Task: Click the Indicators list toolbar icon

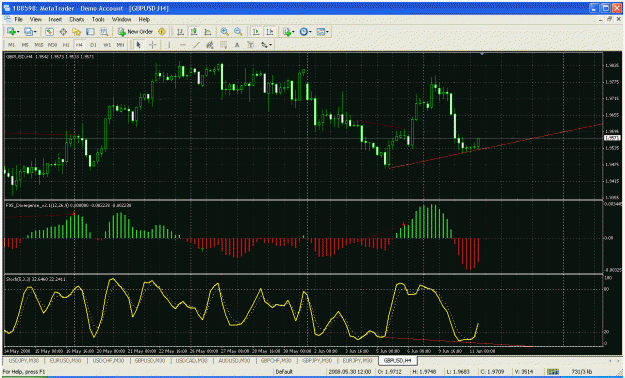Action: click(x=287, y=32)
